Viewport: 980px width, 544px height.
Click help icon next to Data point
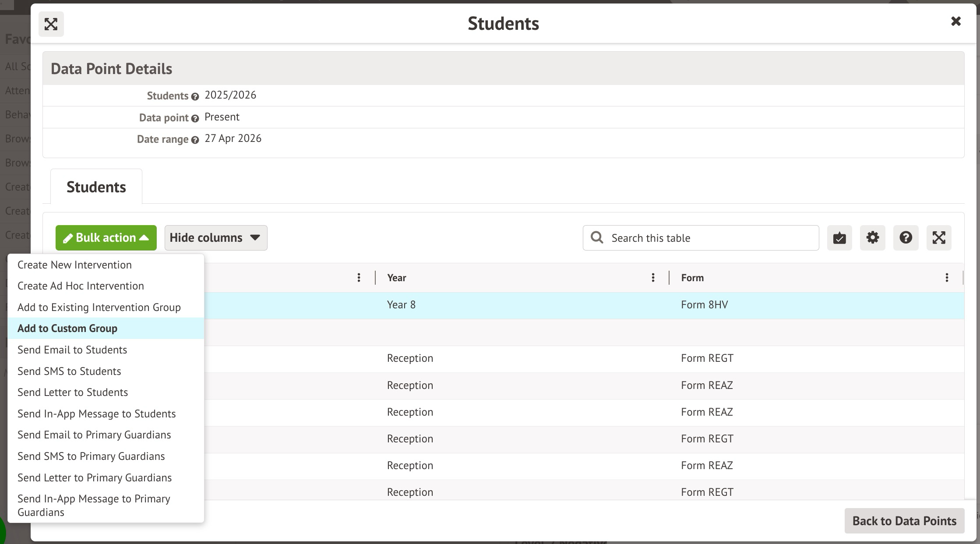(x=195, y=119)
